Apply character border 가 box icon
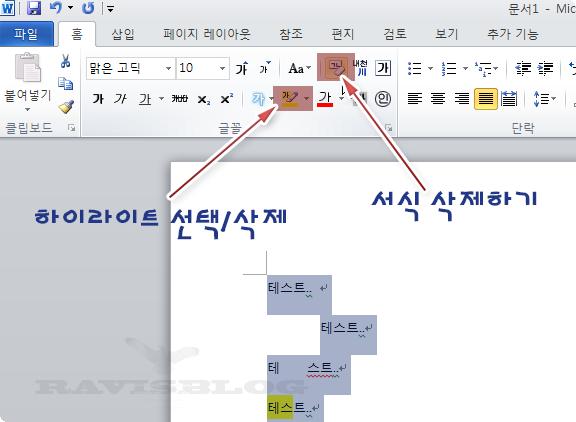Viewport: 576px width, 422px height. pos(383,68)
